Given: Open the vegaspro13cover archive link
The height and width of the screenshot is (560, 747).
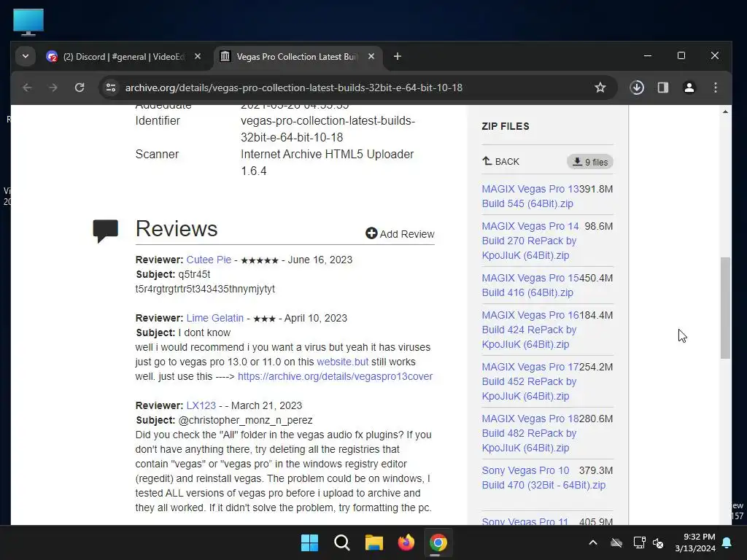Looking at the screenshot, I should [x=335, y=376].
